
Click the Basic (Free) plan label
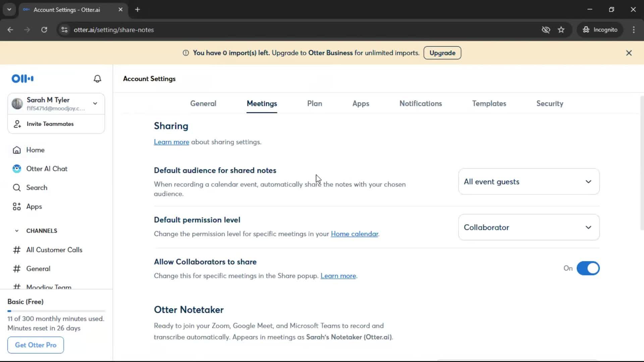click(25, 302)
